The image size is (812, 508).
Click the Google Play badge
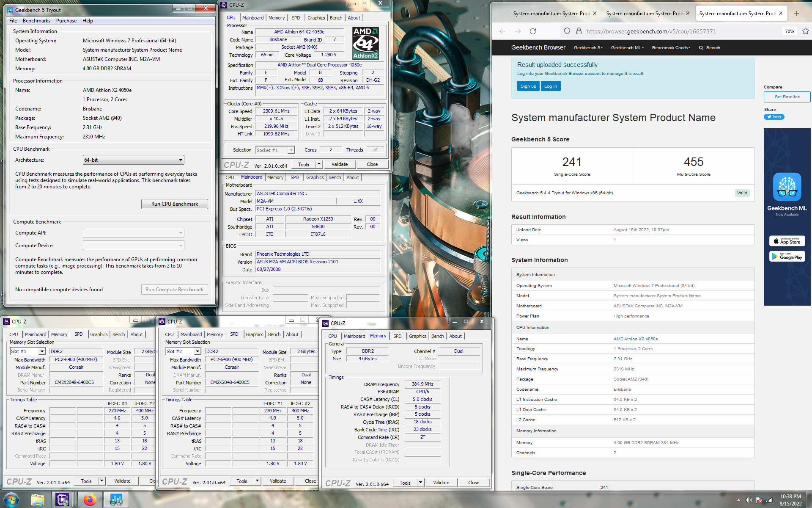point(787,257)
